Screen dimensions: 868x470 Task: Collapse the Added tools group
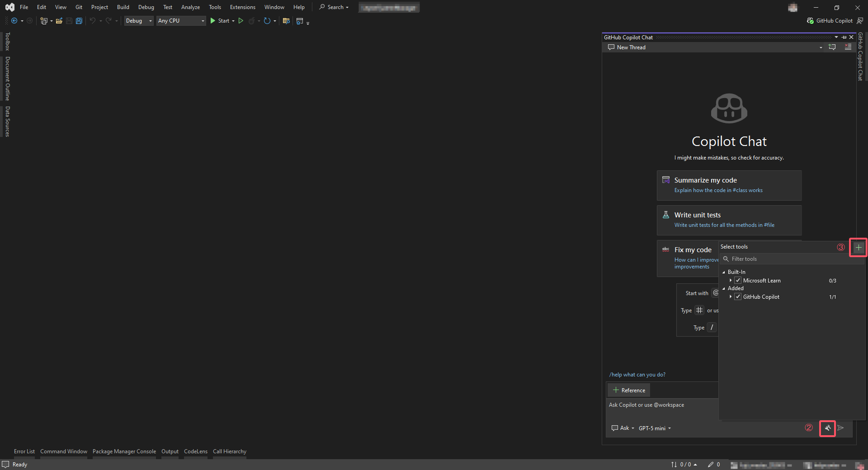(x=724, y=288)
